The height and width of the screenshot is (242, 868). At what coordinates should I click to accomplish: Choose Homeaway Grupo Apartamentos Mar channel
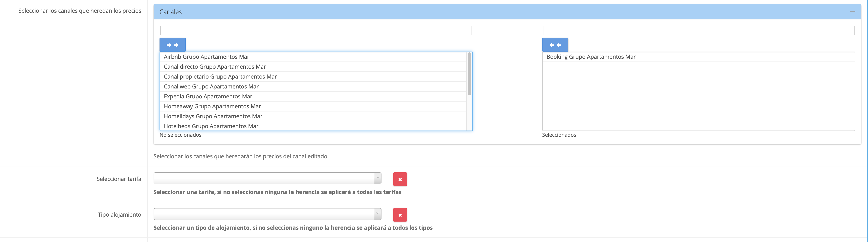coord(212,107)
